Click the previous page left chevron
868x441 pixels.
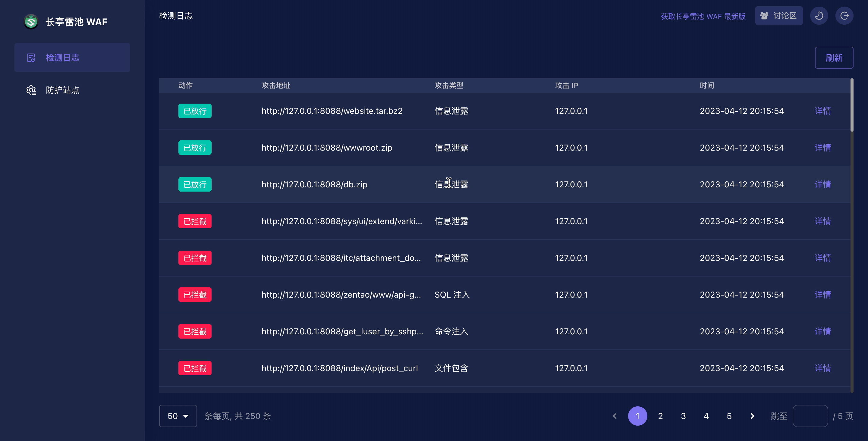(x=615, y=416)
